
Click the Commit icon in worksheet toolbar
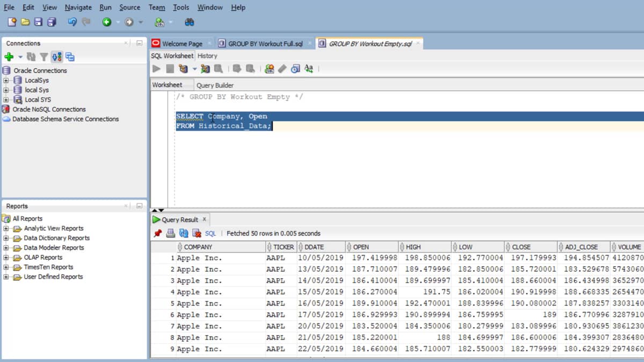coord(237,69)
